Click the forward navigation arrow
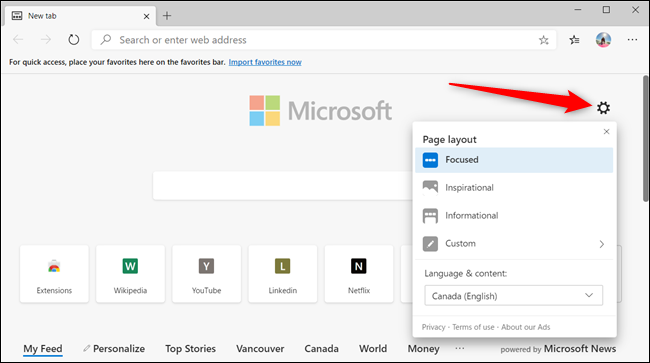This screenshot has width=650, height=363. coord(46,40)
